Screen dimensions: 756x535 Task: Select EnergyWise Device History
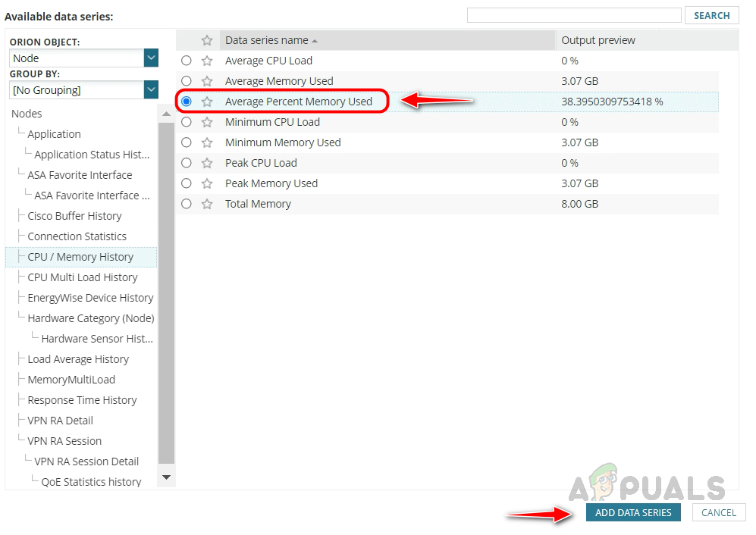pyautogui.click(x=90, y=298)
